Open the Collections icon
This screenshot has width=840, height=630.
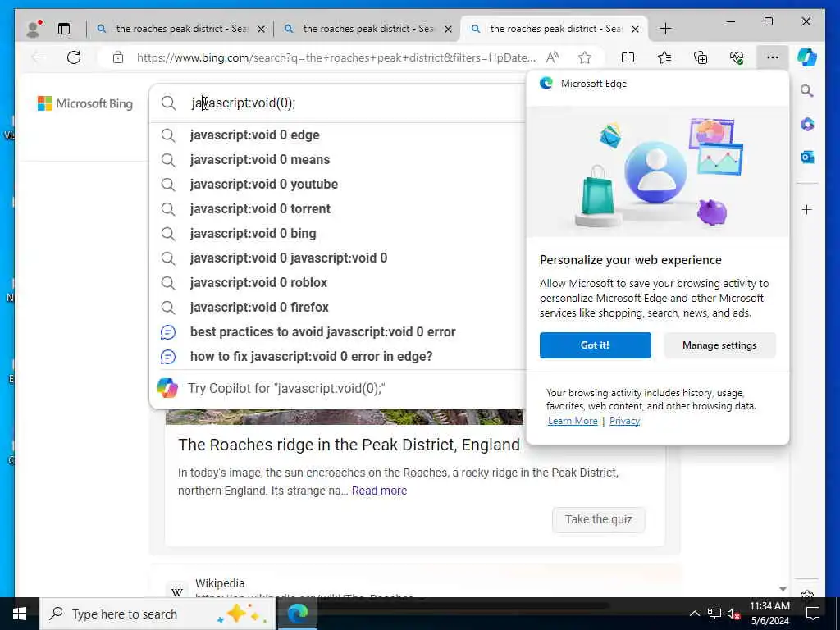(701, 57)
